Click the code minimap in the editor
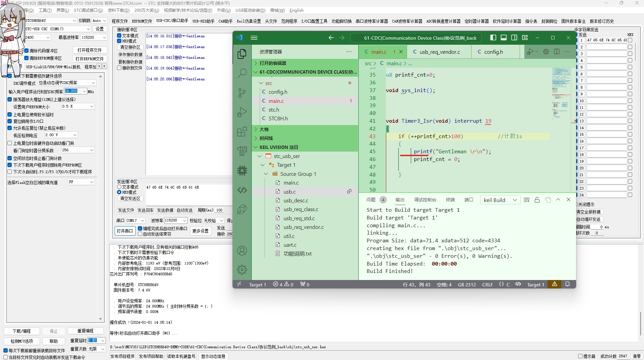This screenshot has width=644, height=360. tap(561, 94)
